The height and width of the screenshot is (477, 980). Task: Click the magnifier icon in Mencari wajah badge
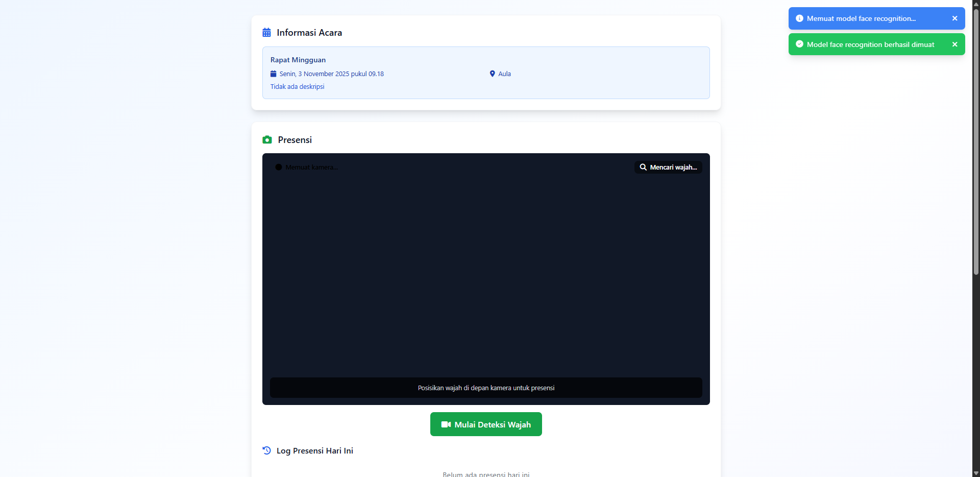(644, 167)
